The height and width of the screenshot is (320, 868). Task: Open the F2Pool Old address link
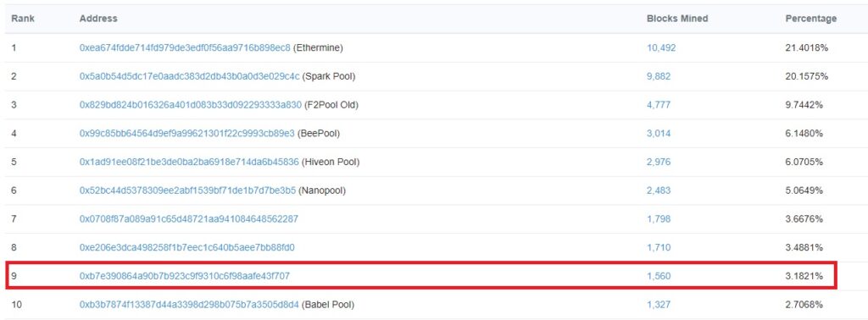coord(191,105)
